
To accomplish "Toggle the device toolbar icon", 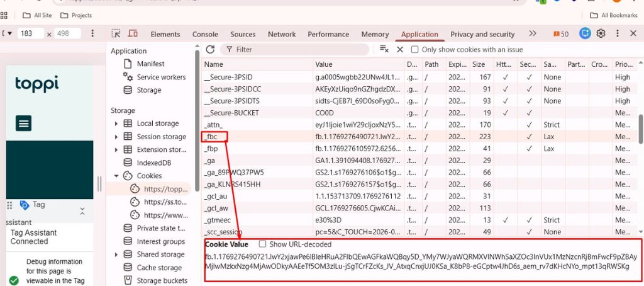I will pos(133,34).
